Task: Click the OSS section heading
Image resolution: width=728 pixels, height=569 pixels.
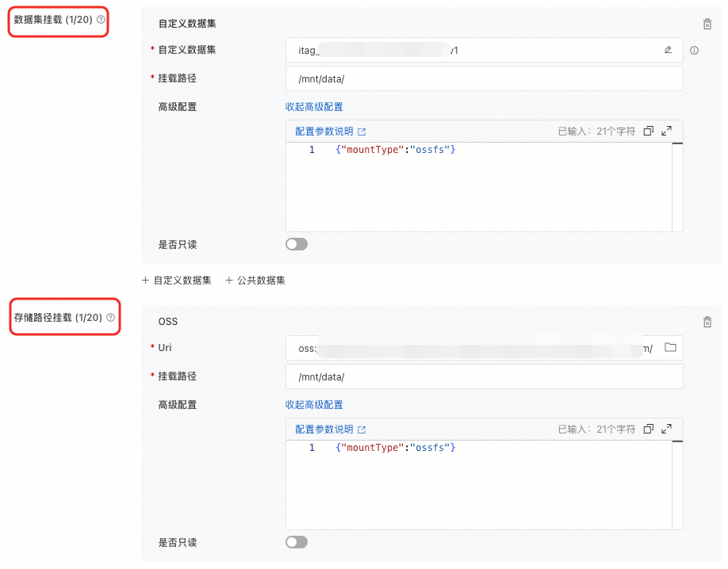Action: click(168, 321)
